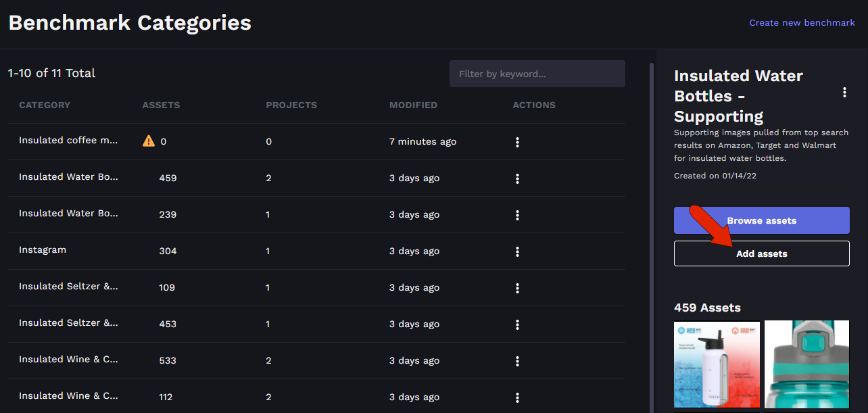Select the Instagram category row
The height and width of the screenshot is (413, 868).
(43, 250)
